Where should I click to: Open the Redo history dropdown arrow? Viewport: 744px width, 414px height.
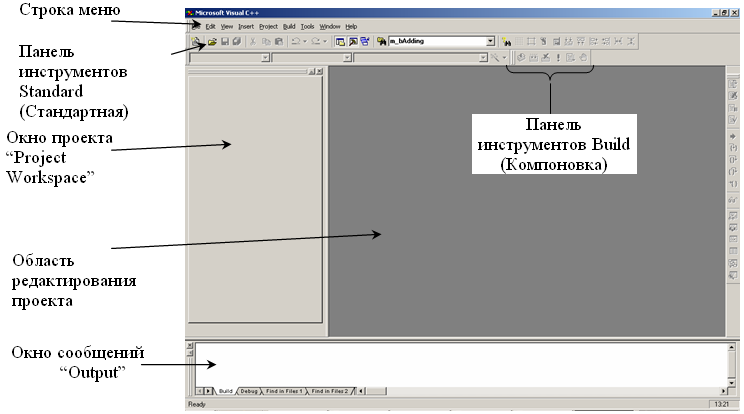325,42
